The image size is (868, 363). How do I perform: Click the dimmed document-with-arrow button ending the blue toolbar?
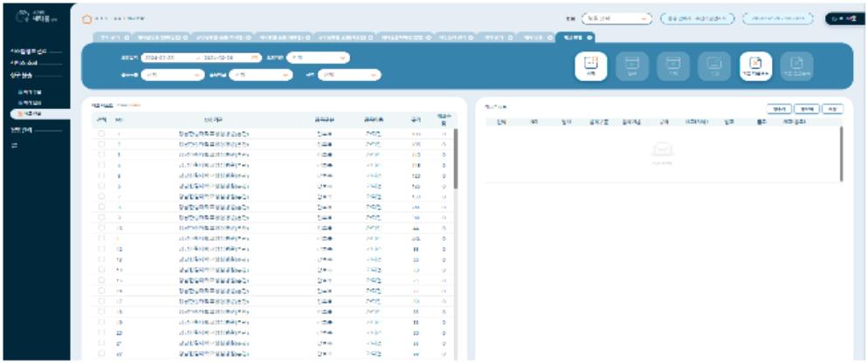[797, 66]
